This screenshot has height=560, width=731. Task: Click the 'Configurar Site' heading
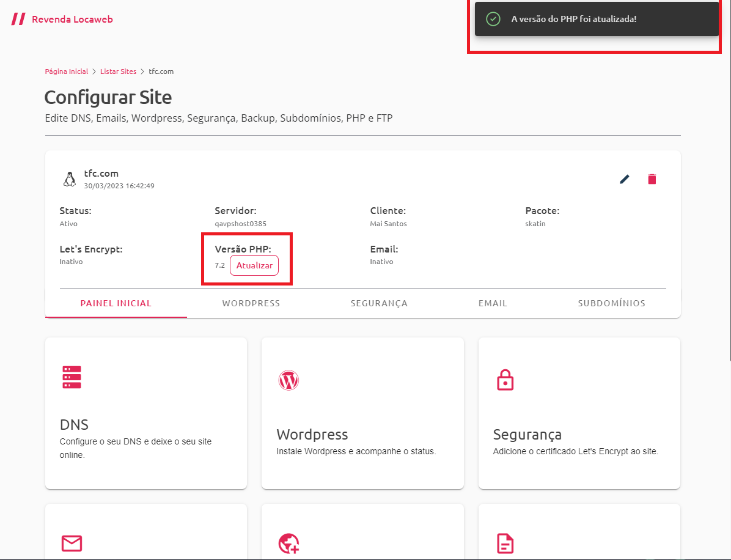click(x=108, y=97)
